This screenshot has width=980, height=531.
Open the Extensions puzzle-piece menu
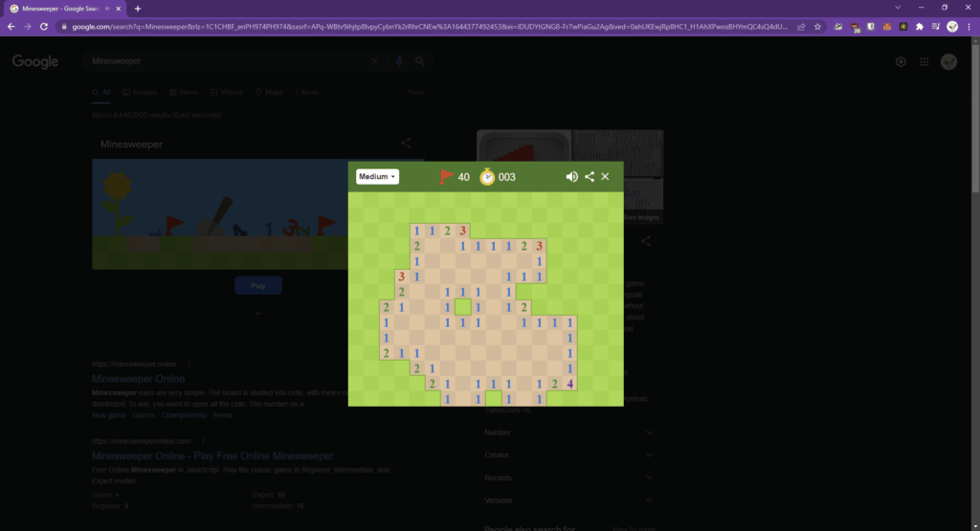click(920, 27)
